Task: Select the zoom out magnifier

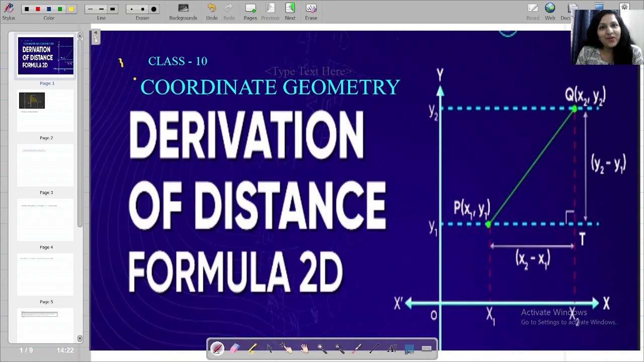Action: [x=339, y=348]
